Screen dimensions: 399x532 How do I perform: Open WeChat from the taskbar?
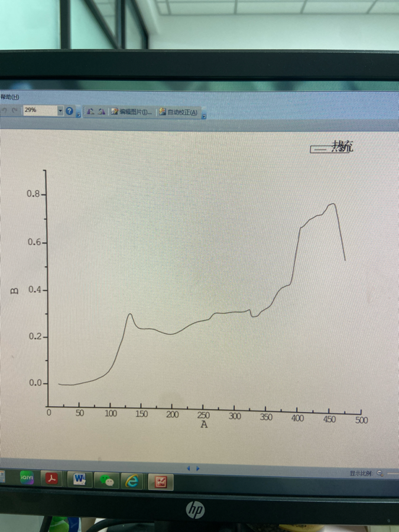106,481
